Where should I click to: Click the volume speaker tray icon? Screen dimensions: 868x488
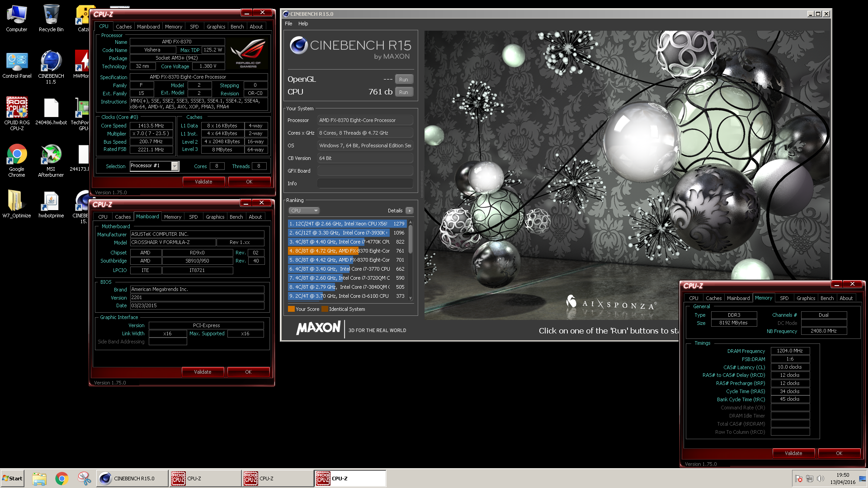click(x=821, y=479)
